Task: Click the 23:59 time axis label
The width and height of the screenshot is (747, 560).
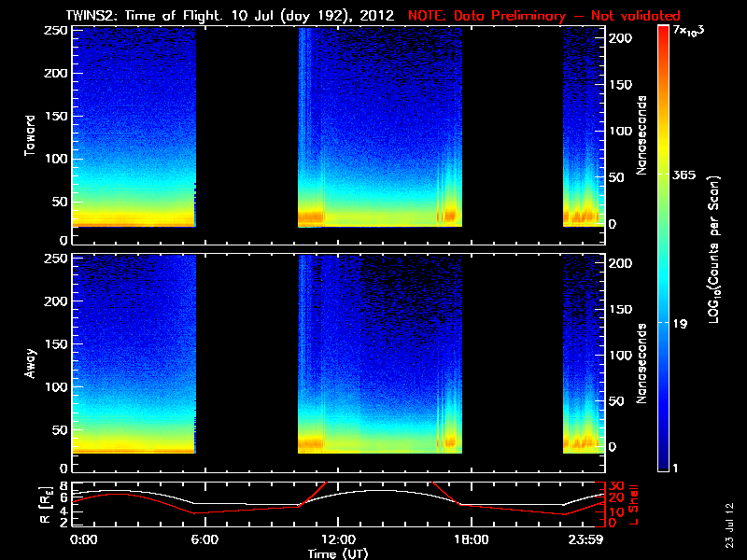Action: click(587, 539)
